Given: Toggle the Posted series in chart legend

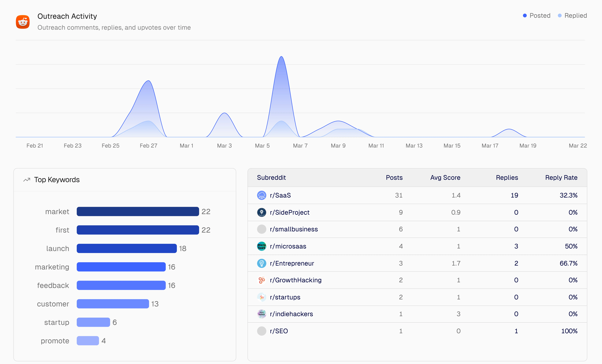Looking at the screenshot, I should click(x=537, y=16).
